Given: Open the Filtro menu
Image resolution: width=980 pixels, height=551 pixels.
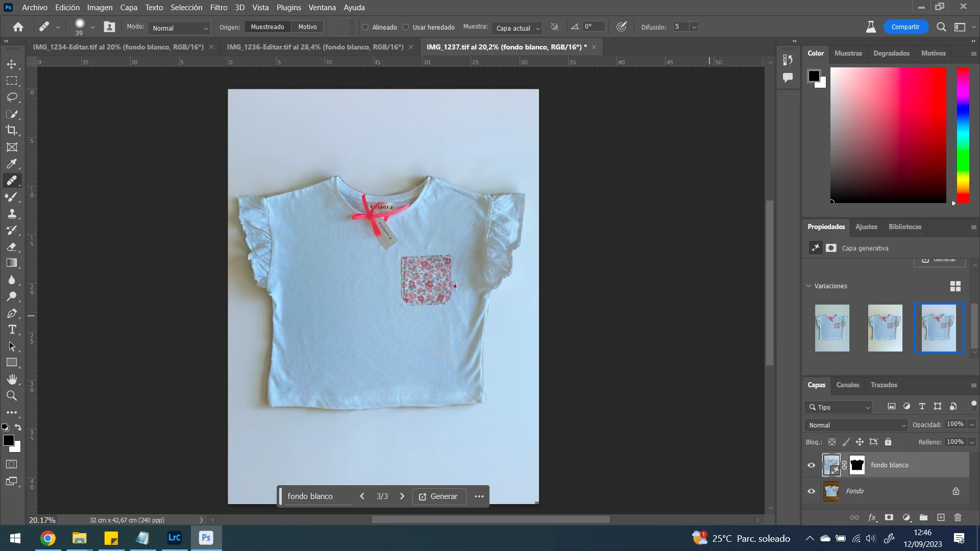Looking at the screenshot, I should (218, 8).
